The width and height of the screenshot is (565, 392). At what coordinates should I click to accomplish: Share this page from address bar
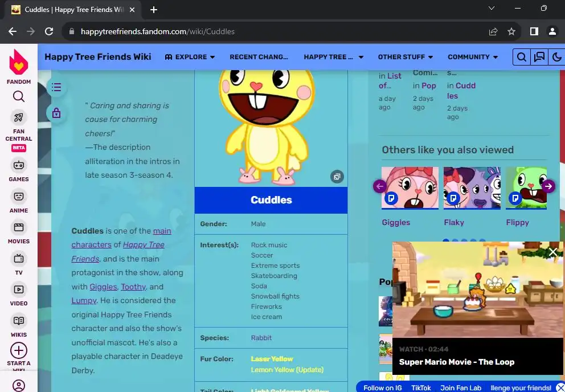click(x=493, y=31)
